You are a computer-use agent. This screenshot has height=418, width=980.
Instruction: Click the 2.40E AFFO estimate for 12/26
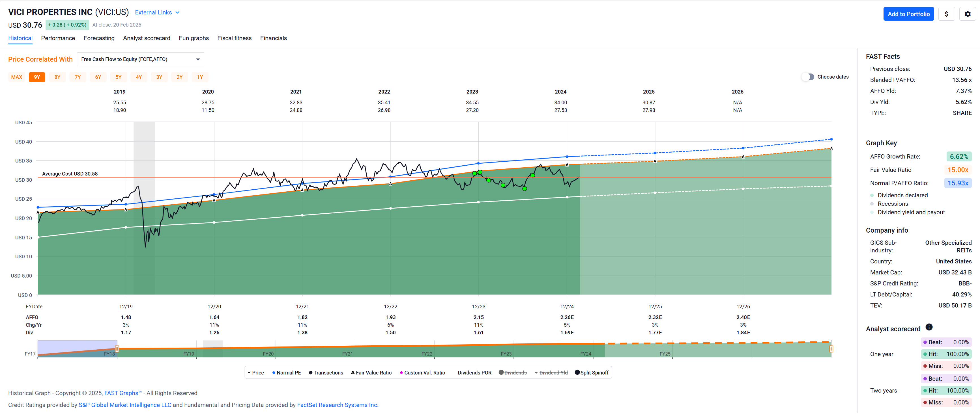tap(743, 317)
